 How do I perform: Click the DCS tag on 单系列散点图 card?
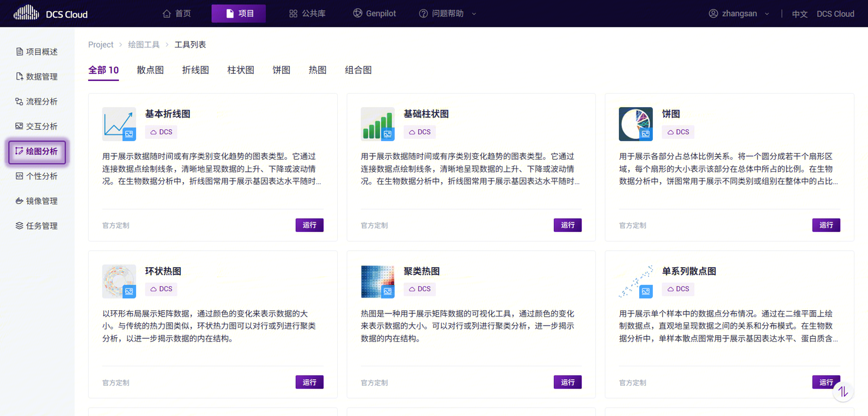pyautogui.click(x=678, y=289)
